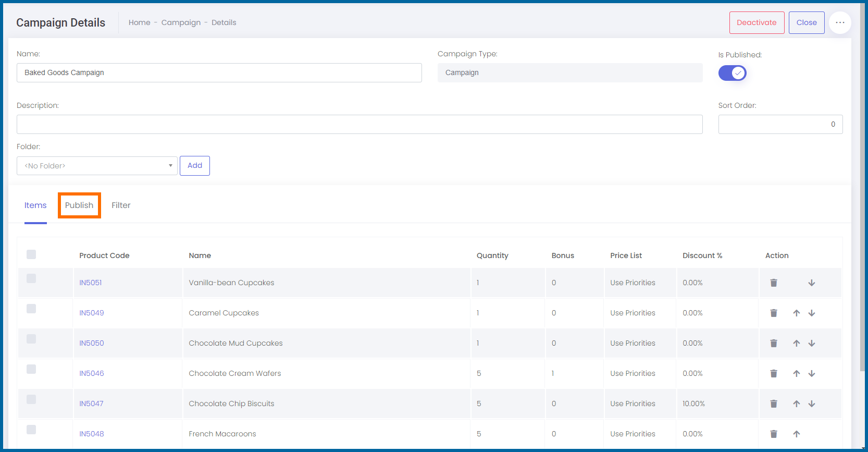Select the IN5050 row checkbox

pos(31,339)
